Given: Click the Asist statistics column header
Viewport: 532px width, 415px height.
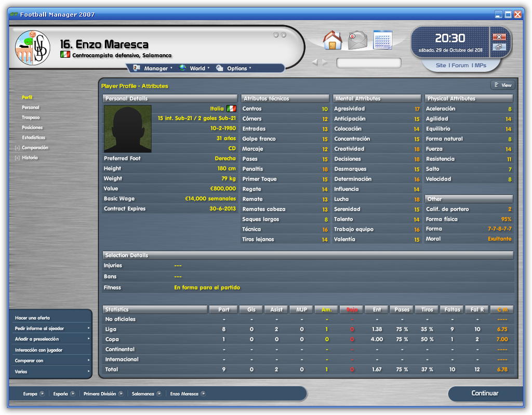Looking at the screenshot, I should pyautogui.click(x=276, y=309).
